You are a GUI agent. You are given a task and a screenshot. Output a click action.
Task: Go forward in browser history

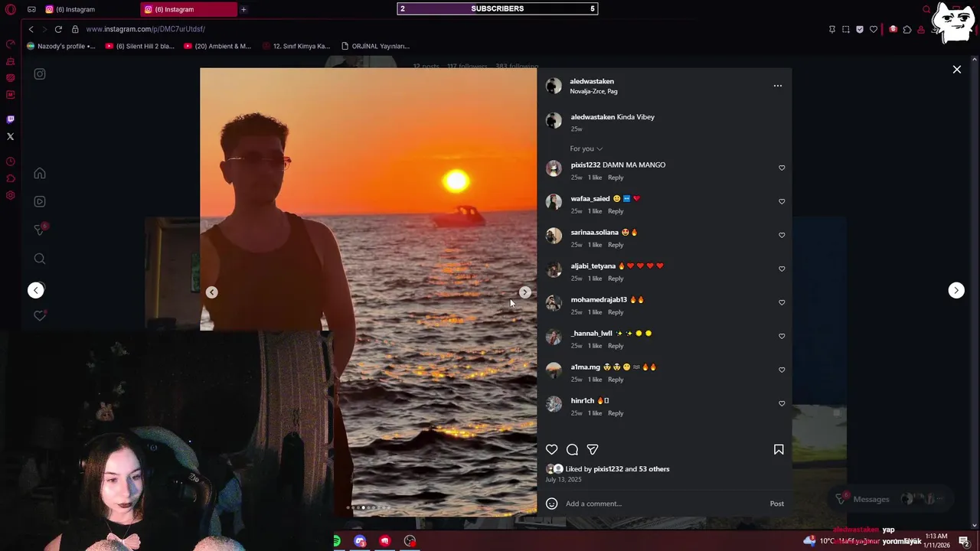pyautogui.click(x=44, y=29)
